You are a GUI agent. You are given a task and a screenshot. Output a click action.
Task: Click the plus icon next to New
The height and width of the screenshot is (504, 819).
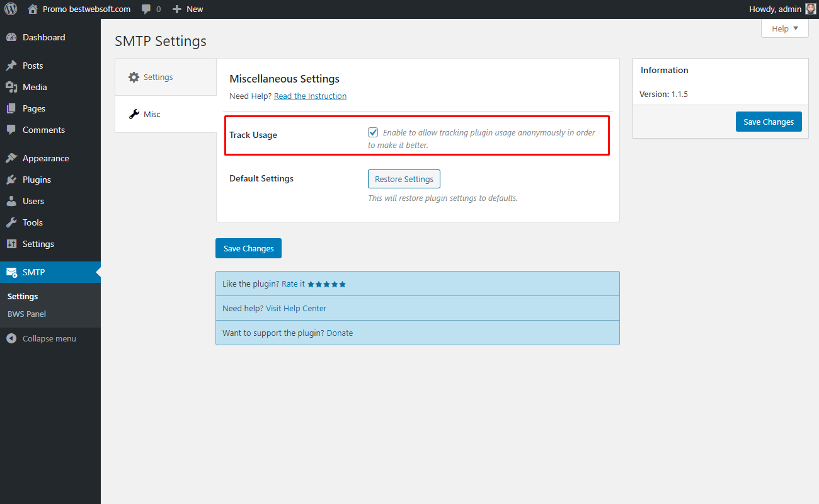point(177,9)
